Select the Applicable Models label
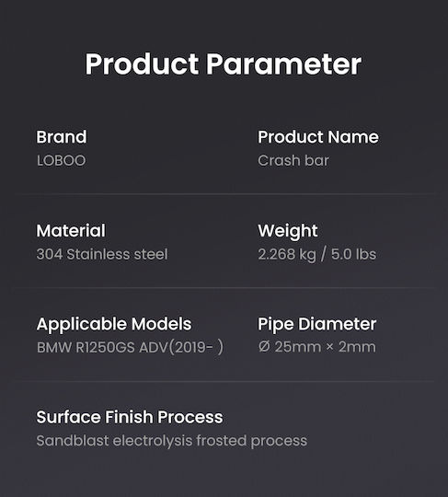The width and height of the screenshot is (448, 497). (114, 324)
